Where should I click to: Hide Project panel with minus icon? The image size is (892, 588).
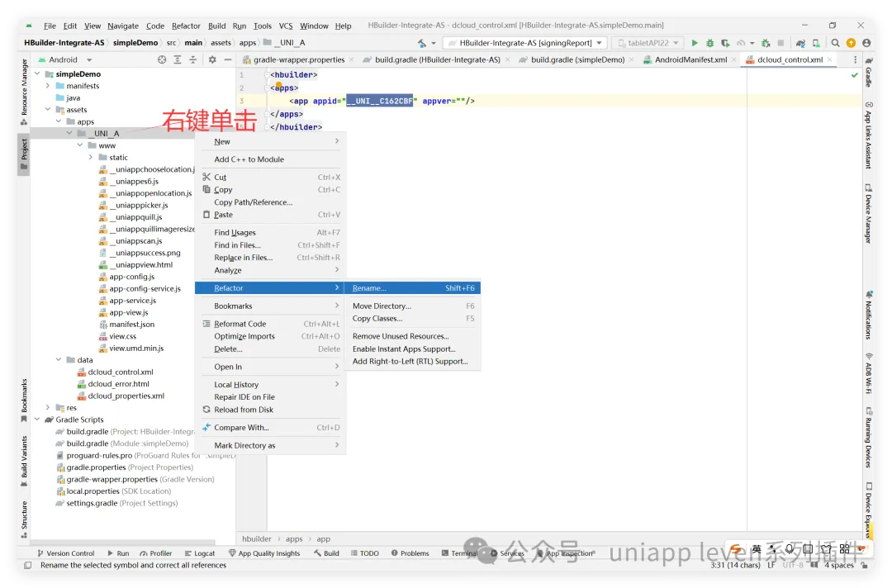tap(228, 59)
